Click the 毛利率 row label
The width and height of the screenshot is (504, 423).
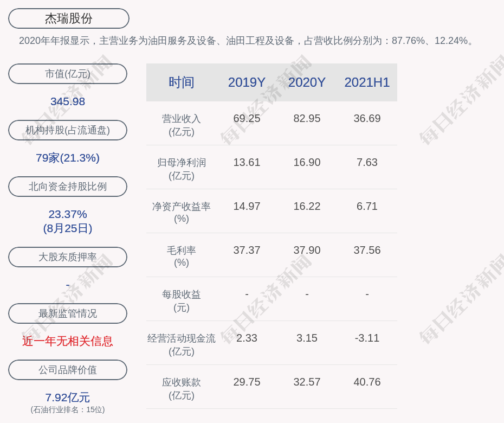point(182,257)
